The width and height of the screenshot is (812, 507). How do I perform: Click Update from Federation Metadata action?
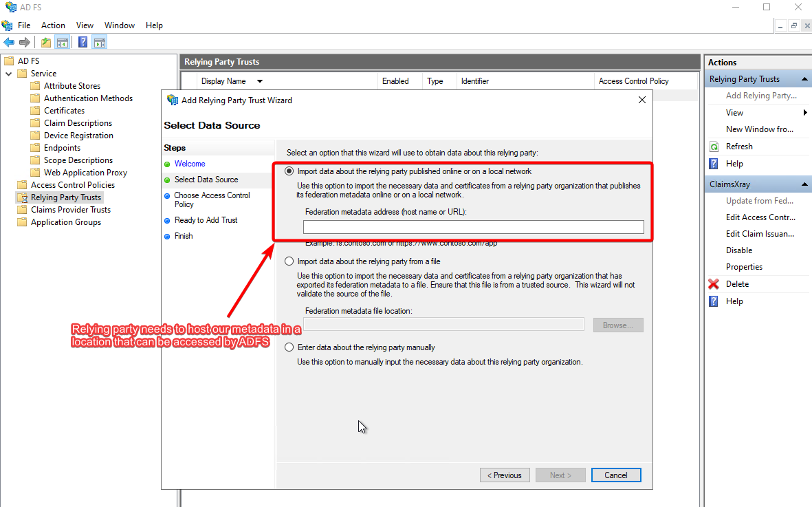tap(759, 201)
